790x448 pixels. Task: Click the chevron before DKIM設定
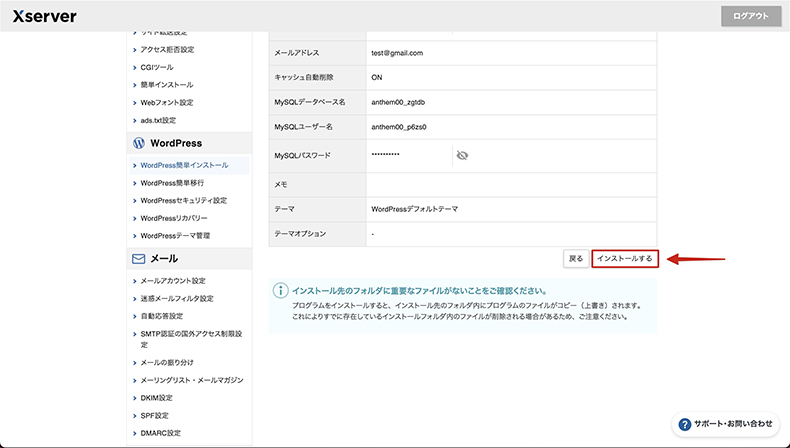(135, 398)
